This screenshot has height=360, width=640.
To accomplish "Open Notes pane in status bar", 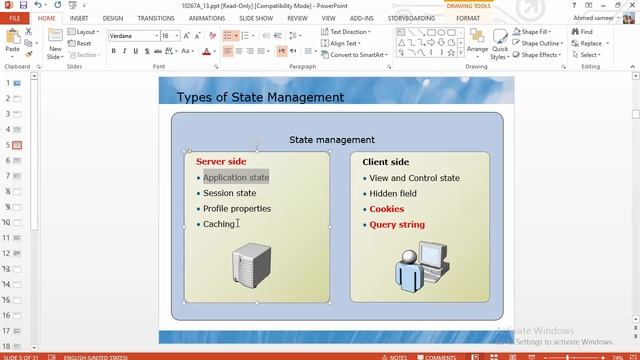I will point(394,357).
